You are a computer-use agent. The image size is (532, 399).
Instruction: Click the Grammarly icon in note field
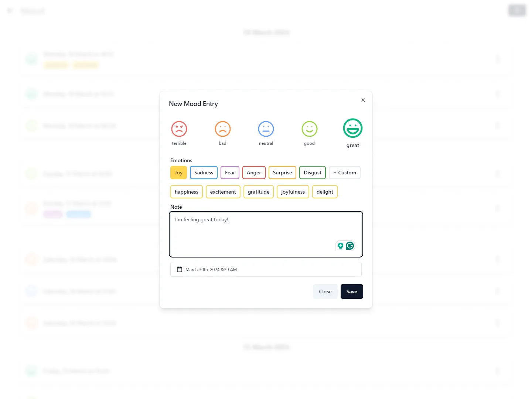350,246
